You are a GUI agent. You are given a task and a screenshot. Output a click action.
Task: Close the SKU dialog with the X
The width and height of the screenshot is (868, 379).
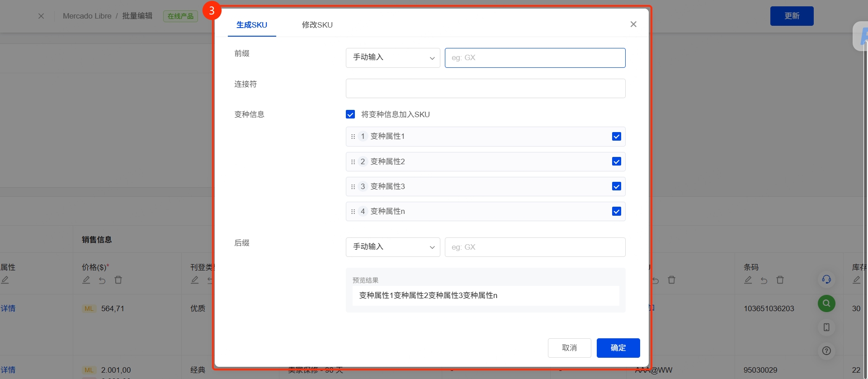click(x=633, y=24)
